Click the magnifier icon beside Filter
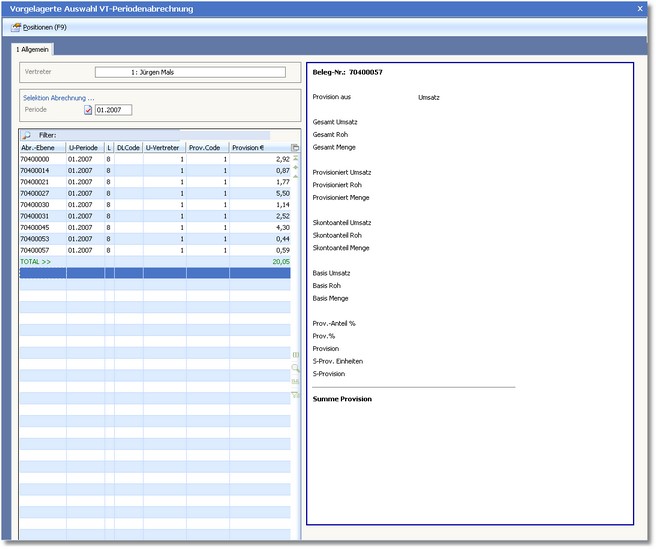The width and height of the screenshot is (656, 549). pyautogui.click(x=27, y=135)
